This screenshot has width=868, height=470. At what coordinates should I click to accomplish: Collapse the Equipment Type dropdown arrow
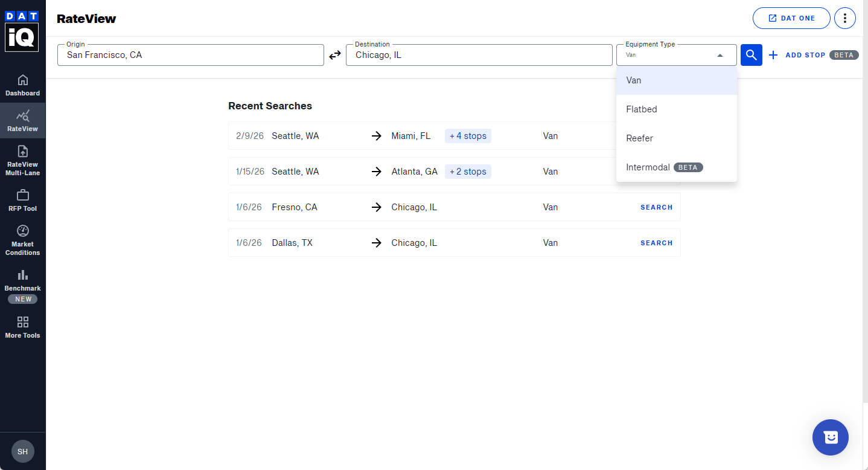[x=720, y=55]
